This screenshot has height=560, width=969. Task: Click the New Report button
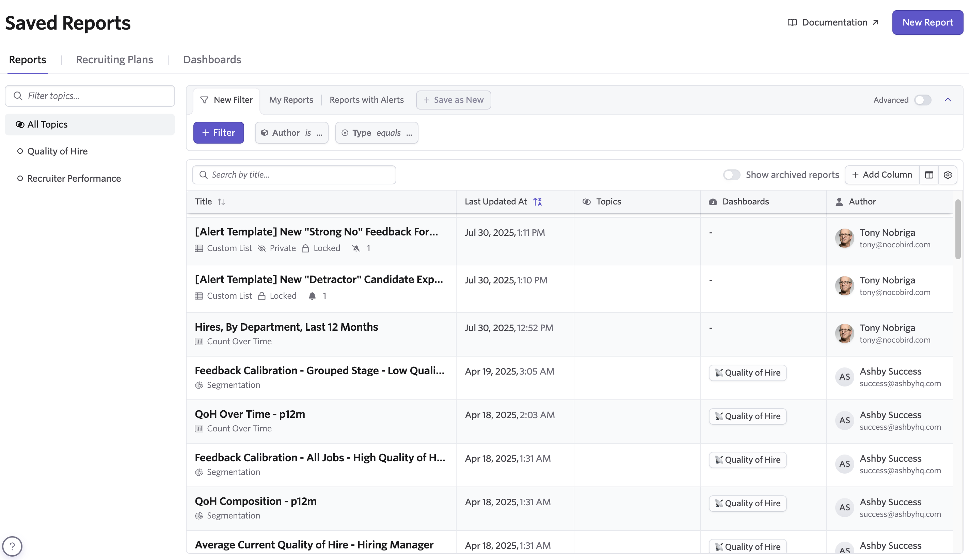click(x=927, y=22)
